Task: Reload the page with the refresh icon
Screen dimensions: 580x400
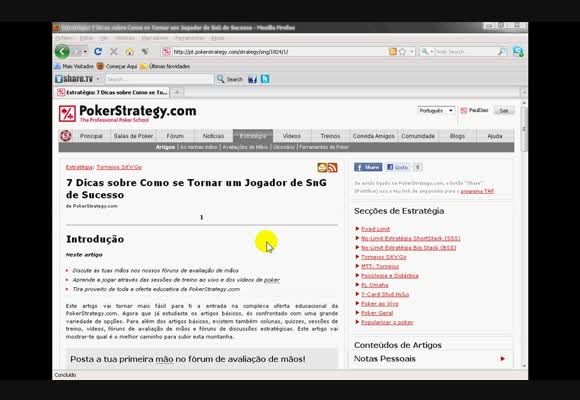Action: 98,51
